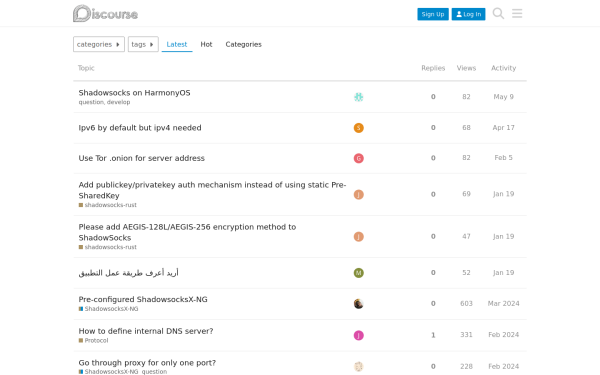
Task: Open topic Pre-configured ShadowsocksX-NG
Action: pos(143,299)
